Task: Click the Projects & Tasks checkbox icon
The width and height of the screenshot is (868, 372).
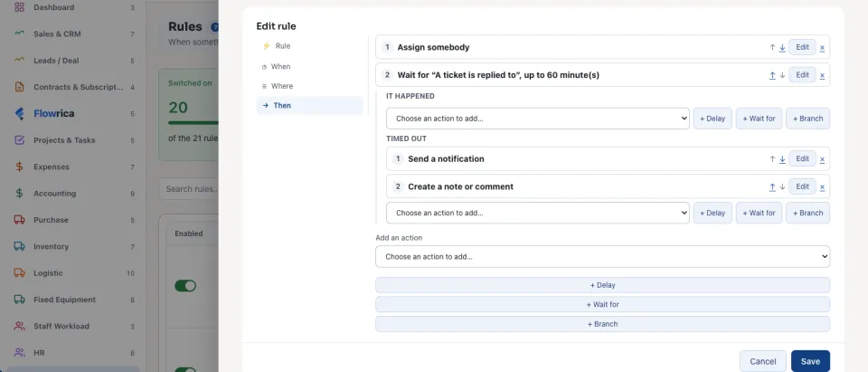Action: tap(19, 140)
